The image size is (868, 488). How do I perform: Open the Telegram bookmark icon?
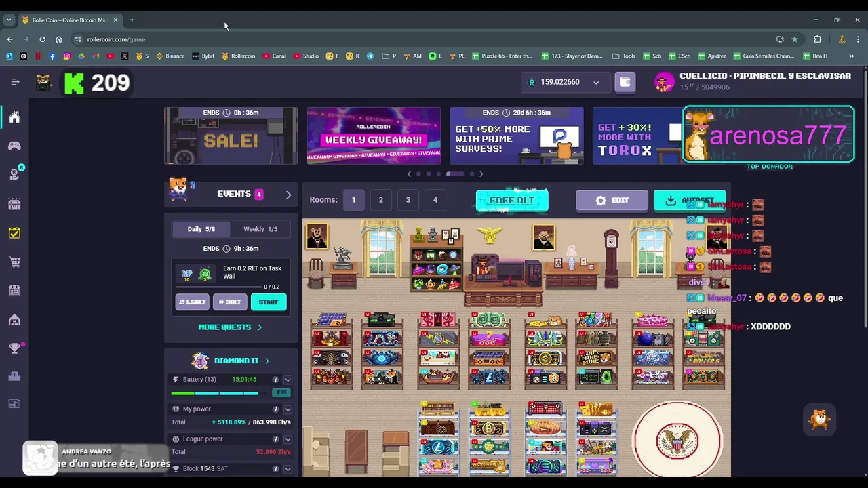coord(370,56)
